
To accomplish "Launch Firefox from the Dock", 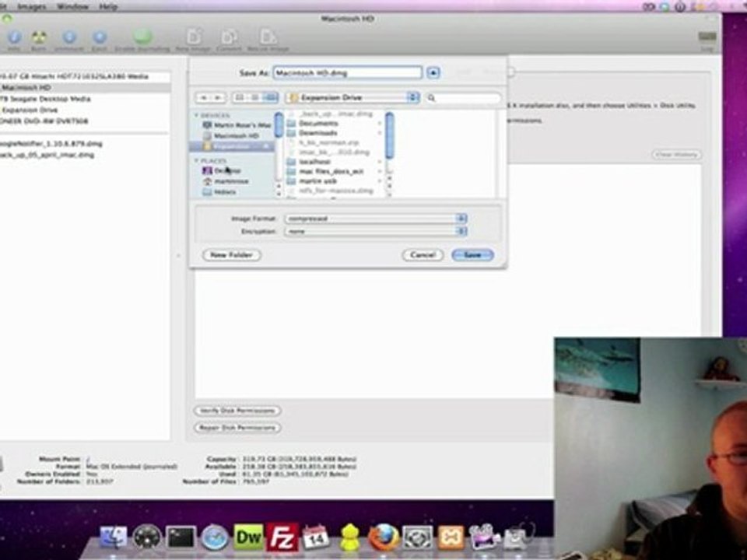I will coord(384,537).
